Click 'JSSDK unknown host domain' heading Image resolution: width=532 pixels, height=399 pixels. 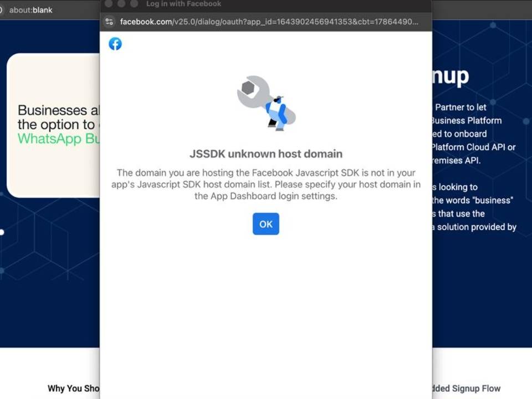[x=266, y=154]
